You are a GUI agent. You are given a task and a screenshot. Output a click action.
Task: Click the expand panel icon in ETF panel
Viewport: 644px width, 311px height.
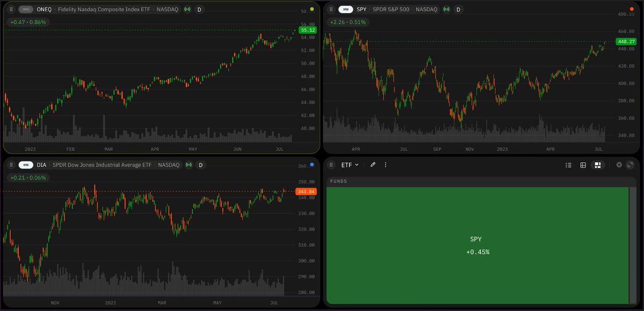[630, 165]
